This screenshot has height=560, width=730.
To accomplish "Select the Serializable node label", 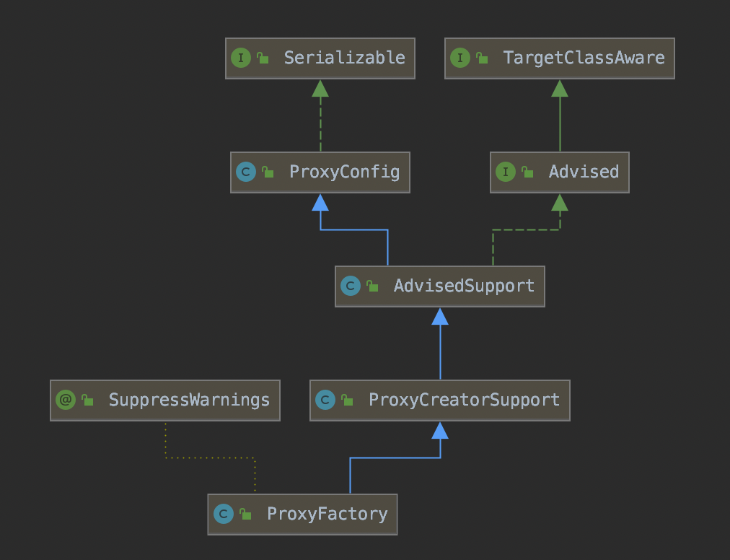I will pyautogui.click(x=344, y=58).
